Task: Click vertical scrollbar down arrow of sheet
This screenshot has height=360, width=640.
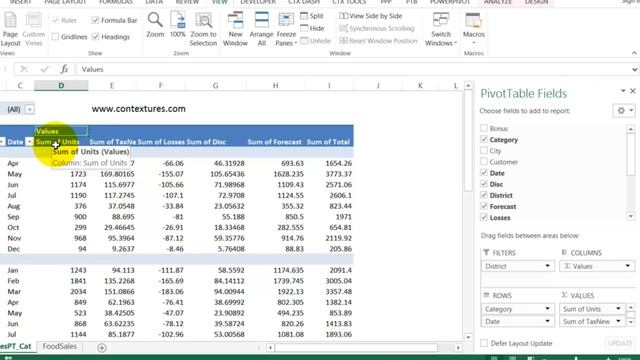Action: tap(468, 338)
